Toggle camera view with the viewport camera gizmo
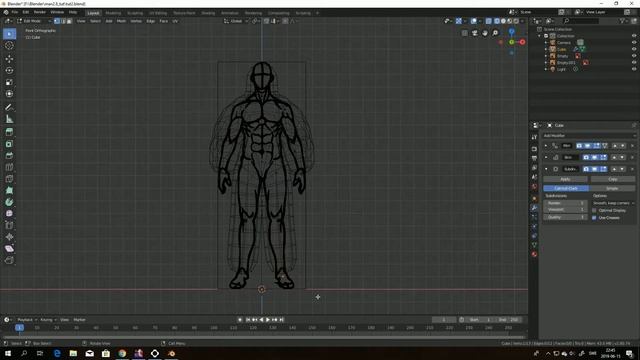 [x=475, y=33]
